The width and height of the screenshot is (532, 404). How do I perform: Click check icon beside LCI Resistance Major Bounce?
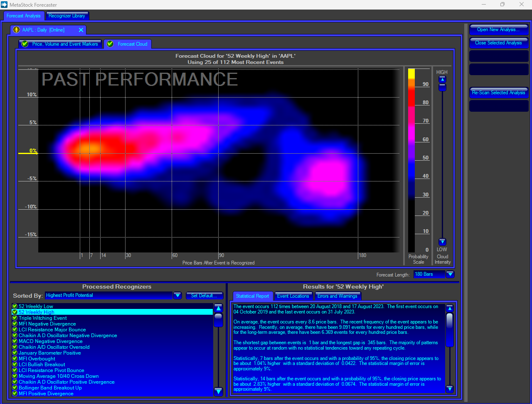click(15, 330)
